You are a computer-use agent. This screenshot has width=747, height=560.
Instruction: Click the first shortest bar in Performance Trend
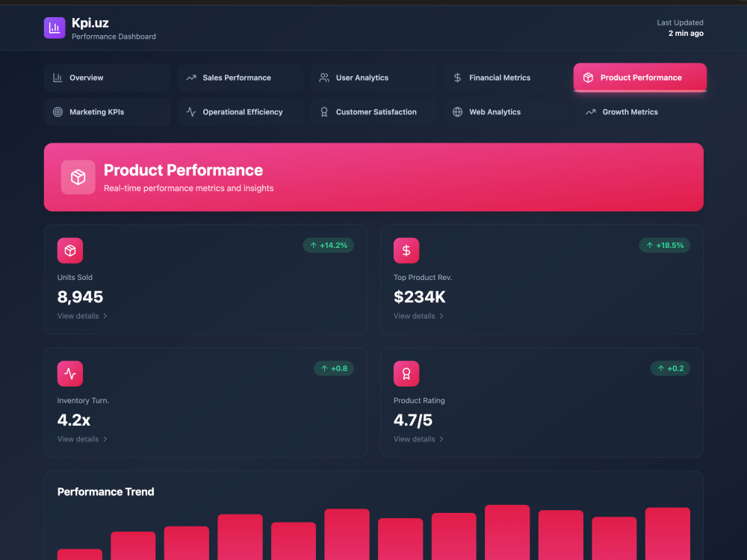(x=80, y=554)
